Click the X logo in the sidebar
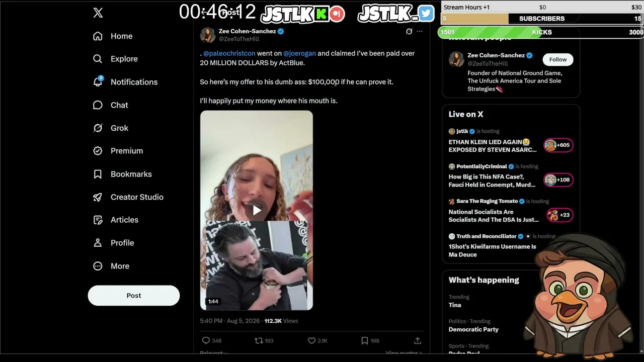The height and width of the screenshot is (362, 644). pos(98,13)
